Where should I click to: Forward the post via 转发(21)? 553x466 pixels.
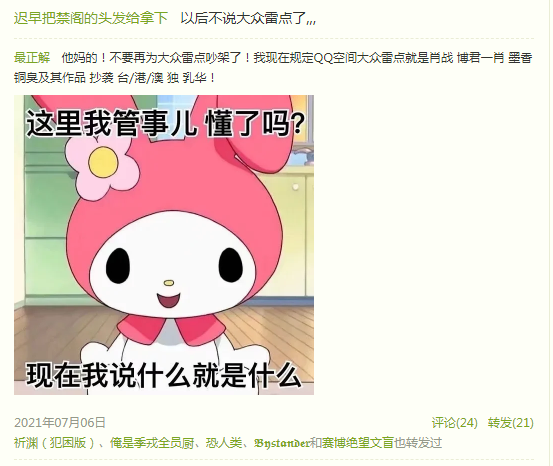pos(511,423)
